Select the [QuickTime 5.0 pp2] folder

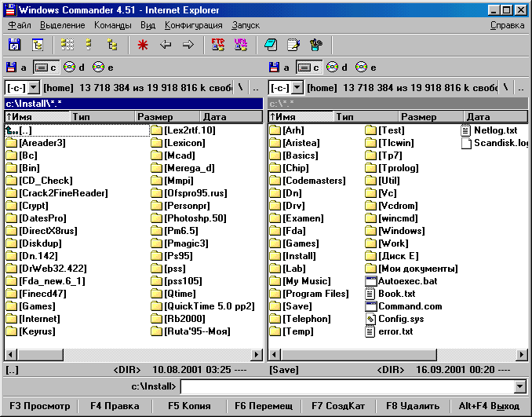(203, 306)
